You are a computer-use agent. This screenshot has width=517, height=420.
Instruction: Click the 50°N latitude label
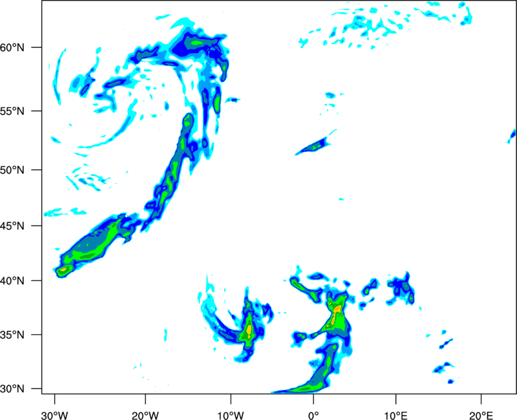12,171
